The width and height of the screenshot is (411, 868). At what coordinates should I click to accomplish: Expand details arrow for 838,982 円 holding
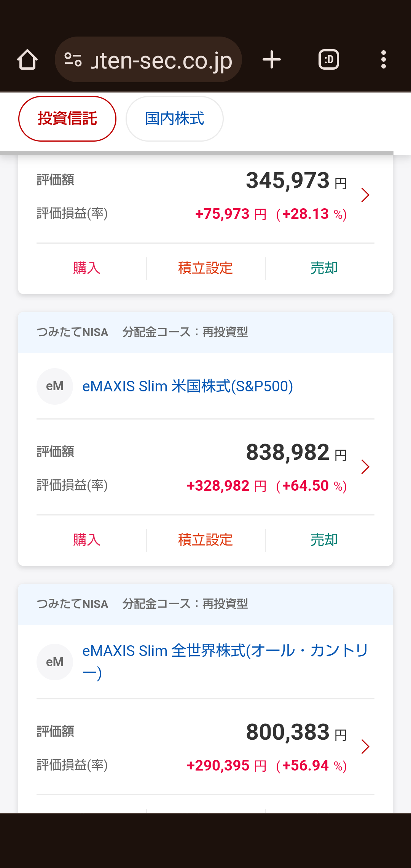[x=365, y=467]
